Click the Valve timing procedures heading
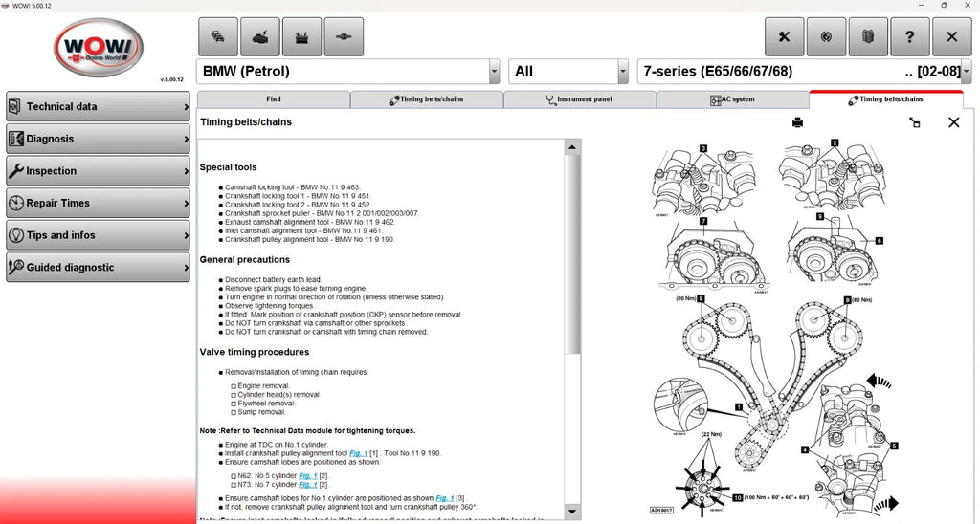Image resolution: width=980 pixels, height=524 pixels. (x=255, y=352)
